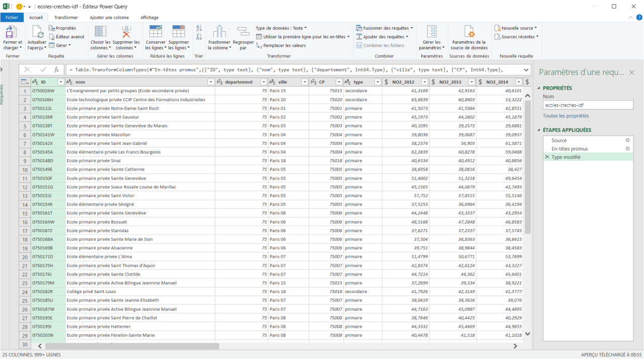Open the Ajouter des requêtes dropdown

[382, 37]
